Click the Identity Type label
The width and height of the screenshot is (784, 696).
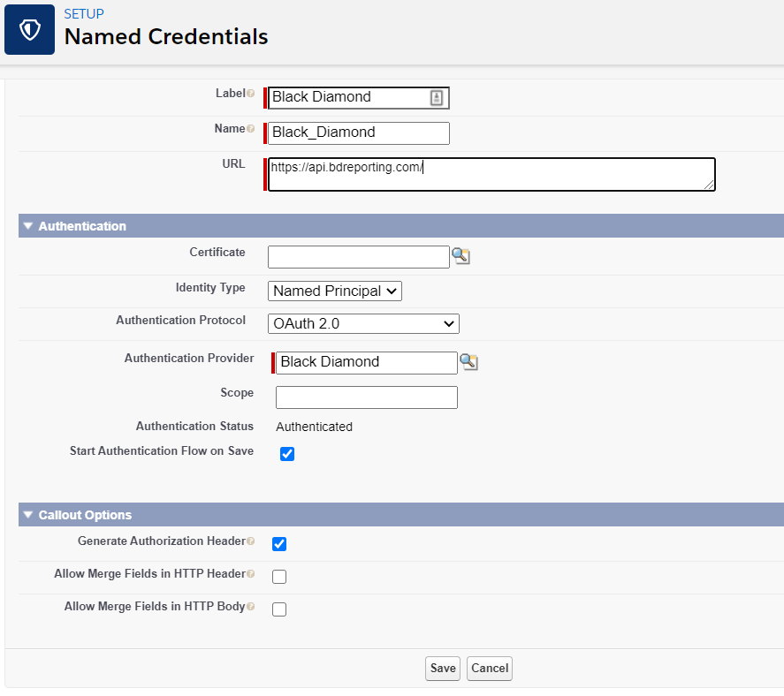point(210,288)
